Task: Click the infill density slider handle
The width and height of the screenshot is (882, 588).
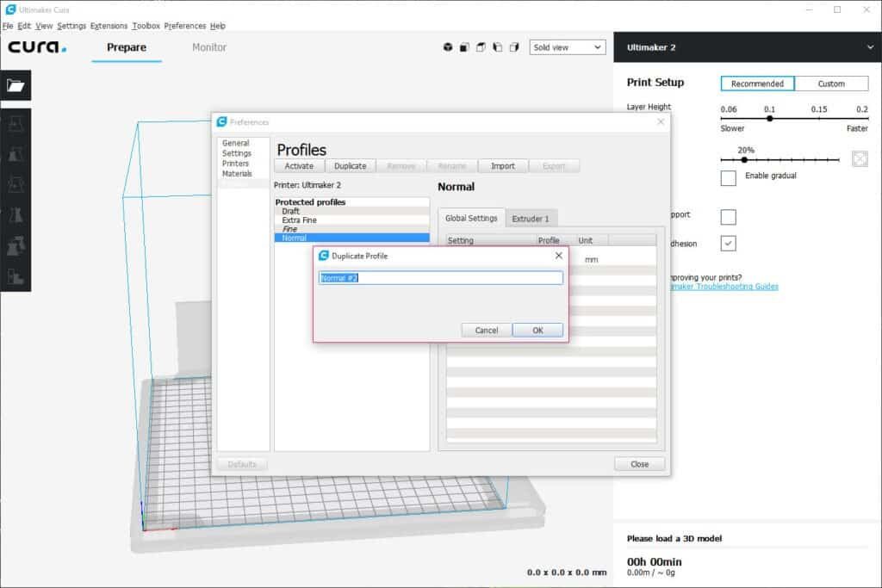Action: click(x=744, y=160)
